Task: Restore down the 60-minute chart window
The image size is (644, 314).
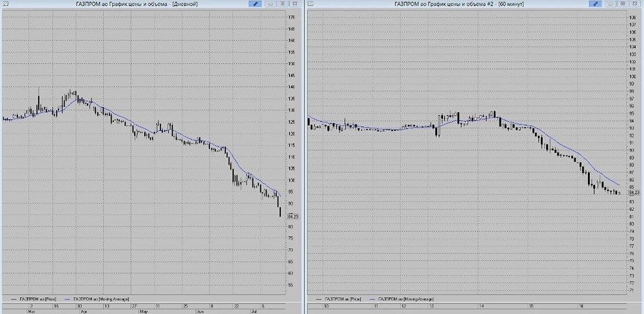Action: 623,4
